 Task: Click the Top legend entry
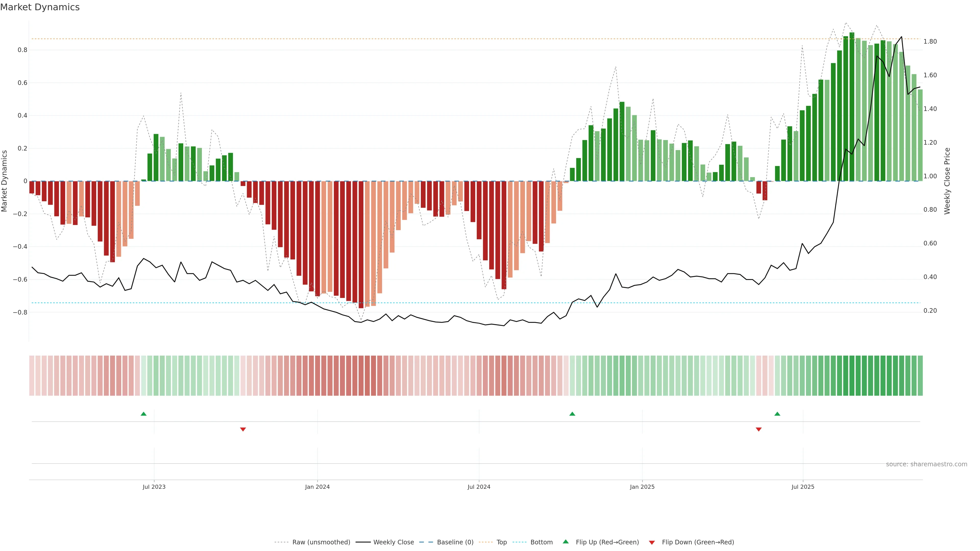point(501,542)
